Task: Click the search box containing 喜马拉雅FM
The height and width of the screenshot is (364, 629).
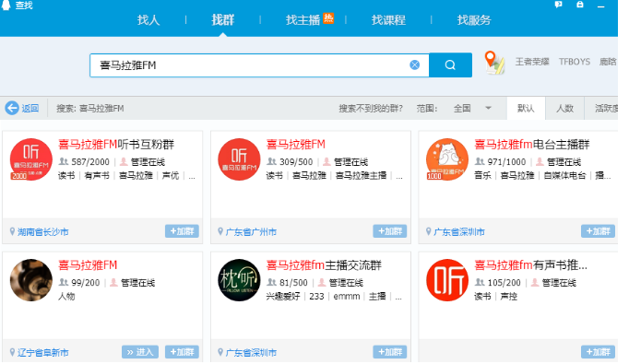Action: tap(259, 65)
